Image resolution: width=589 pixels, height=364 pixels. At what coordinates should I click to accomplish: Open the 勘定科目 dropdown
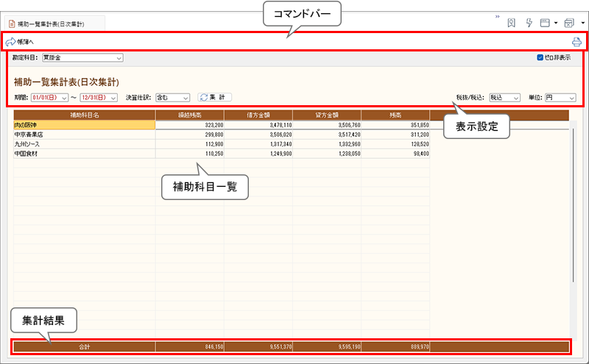click(82, 57)
